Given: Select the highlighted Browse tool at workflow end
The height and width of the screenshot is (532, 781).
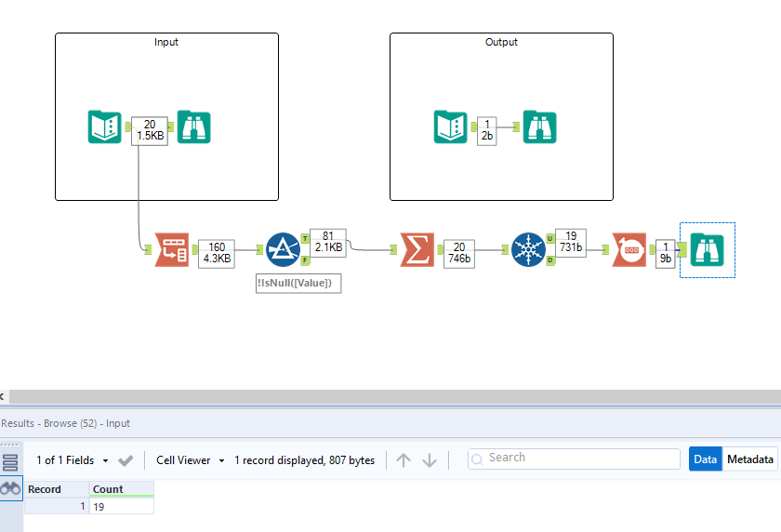Looking at the screenshot, I should [x=707, y=249].
